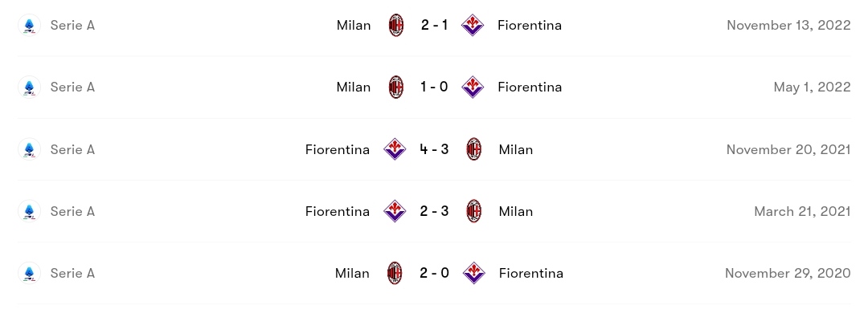Click the Fiorentina crest in the 4 - 3 match
The height and width of the screenshot is (309, 868).
click(395, 149)
